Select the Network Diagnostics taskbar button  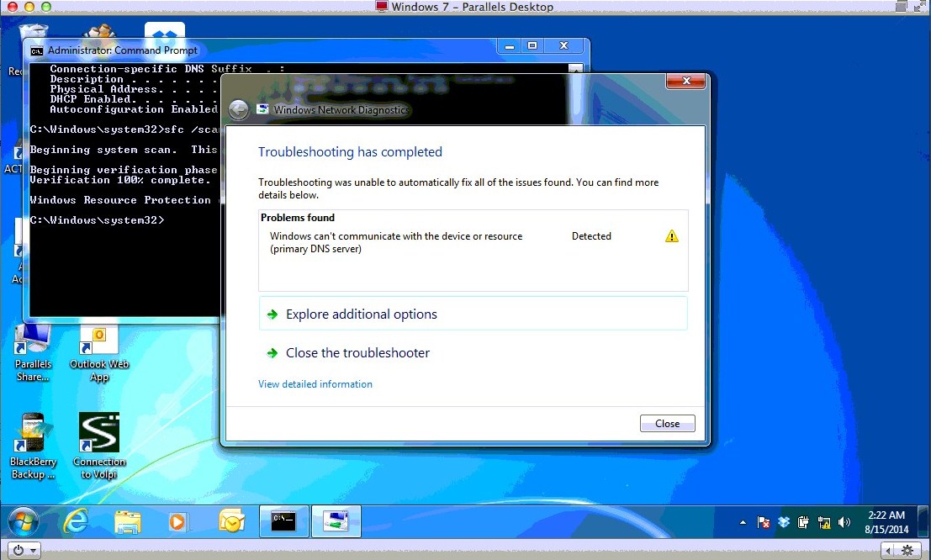[336, 521]
